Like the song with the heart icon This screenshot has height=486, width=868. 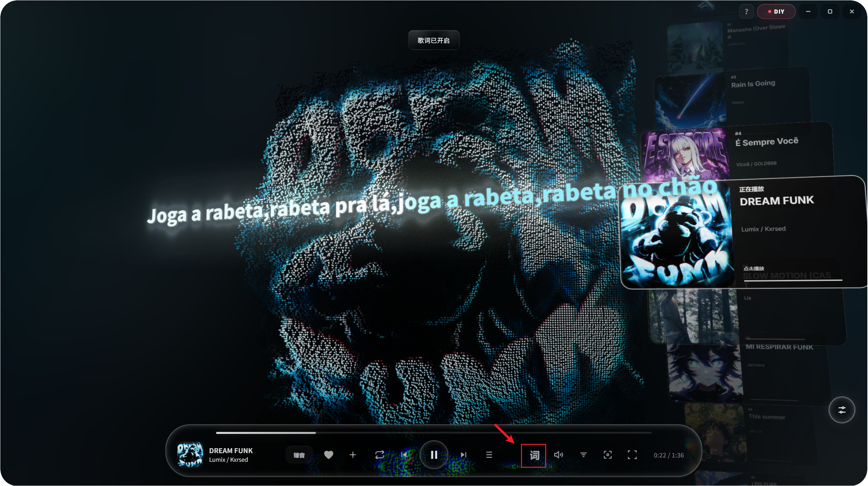coord(328,455)
